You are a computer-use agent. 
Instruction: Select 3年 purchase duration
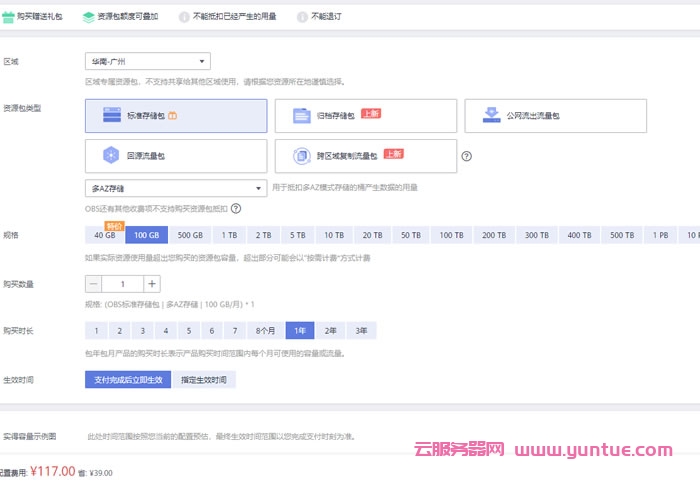coord(361,330)
